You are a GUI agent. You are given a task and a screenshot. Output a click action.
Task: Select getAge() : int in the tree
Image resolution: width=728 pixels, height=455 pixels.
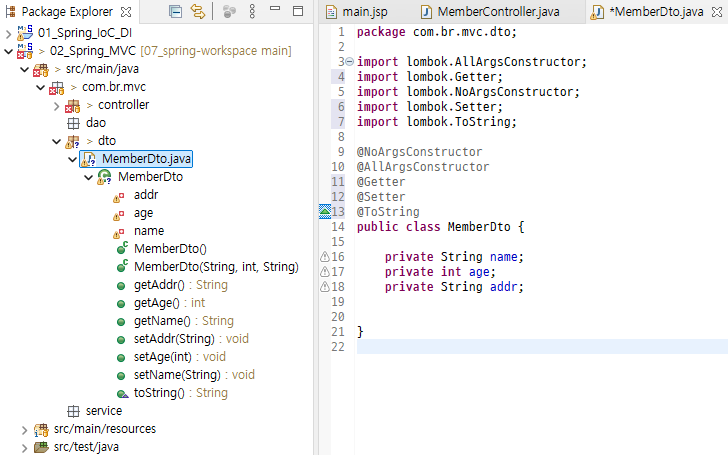169,303
